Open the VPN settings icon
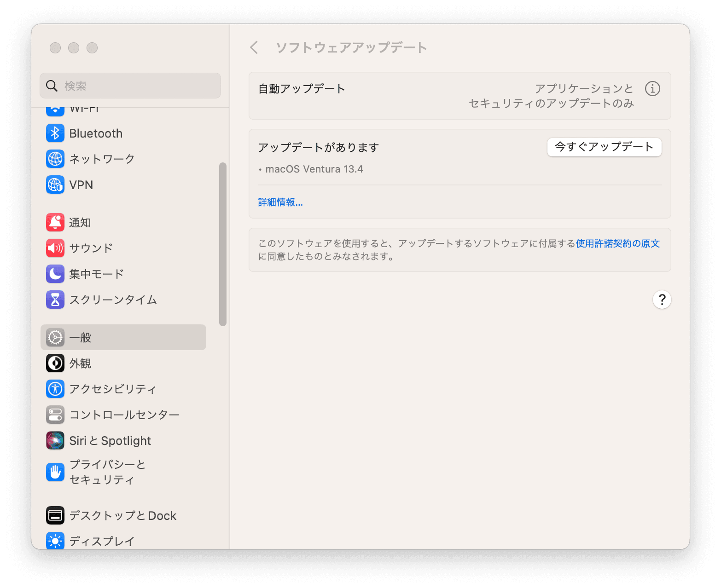Screen dimensions: 721x588 (x=55, y=184)
